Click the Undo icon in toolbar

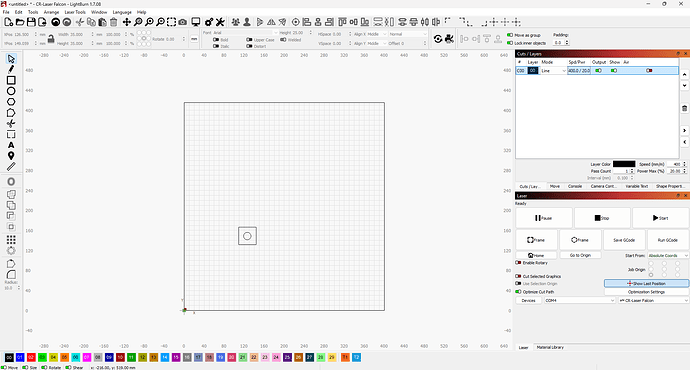click(55, 22)
